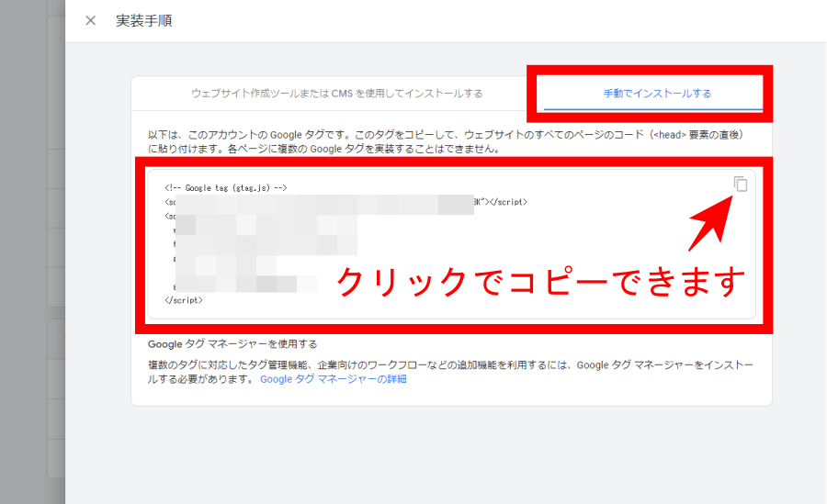
Task: Click the paragraph starting 以下は、このアカウントの Google タグ
Action: (x=446, y=141)
